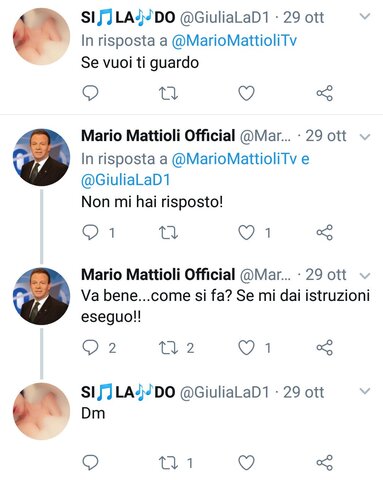Viewport: 383px width, 480px height.
Task: Open the blurred avatar beside the 'Dm' tweet
Action: click(41, 411)
